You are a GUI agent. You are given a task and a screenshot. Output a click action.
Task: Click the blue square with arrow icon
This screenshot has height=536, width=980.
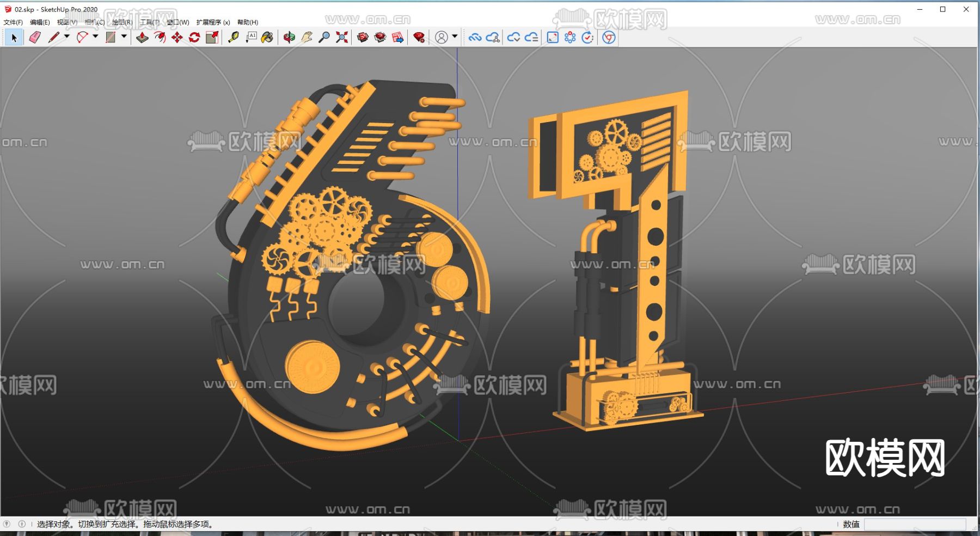553,37
